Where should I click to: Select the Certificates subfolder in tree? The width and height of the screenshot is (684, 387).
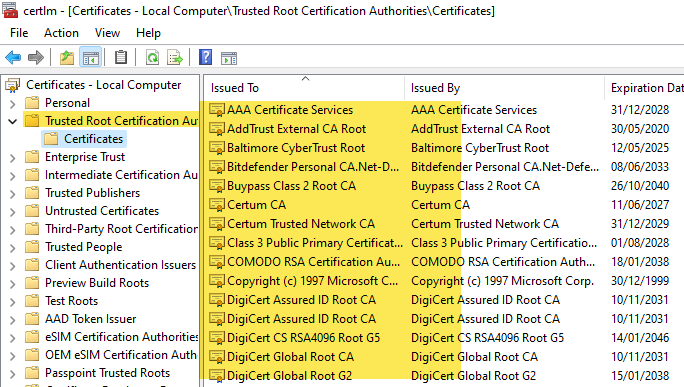click(x=93, y=139)
